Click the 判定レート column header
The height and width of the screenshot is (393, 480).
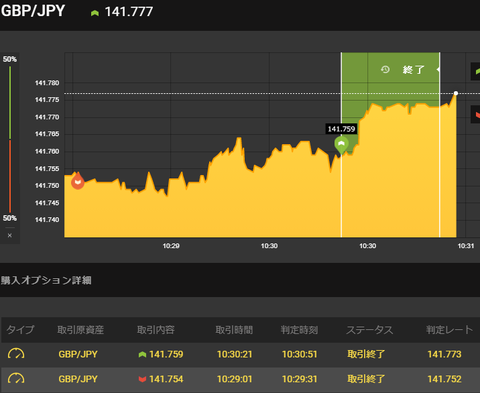449,330
